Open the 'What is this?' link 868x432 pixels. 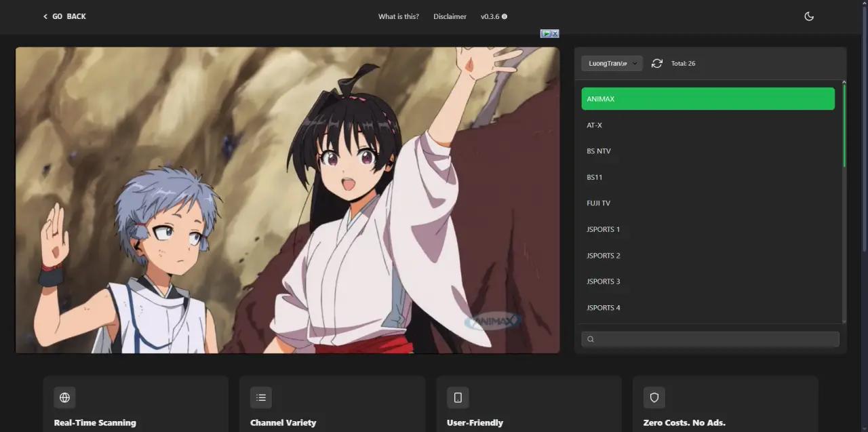click(399, 16)
